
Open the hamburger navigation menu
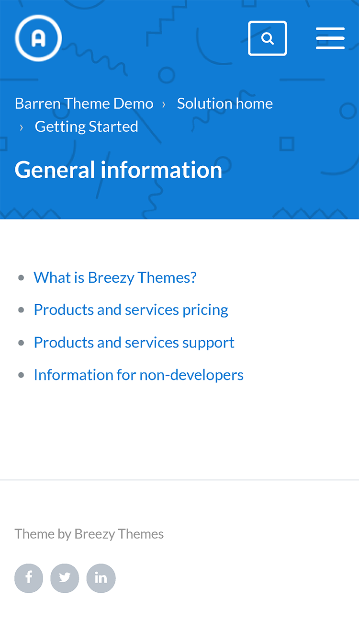[330, 38]
